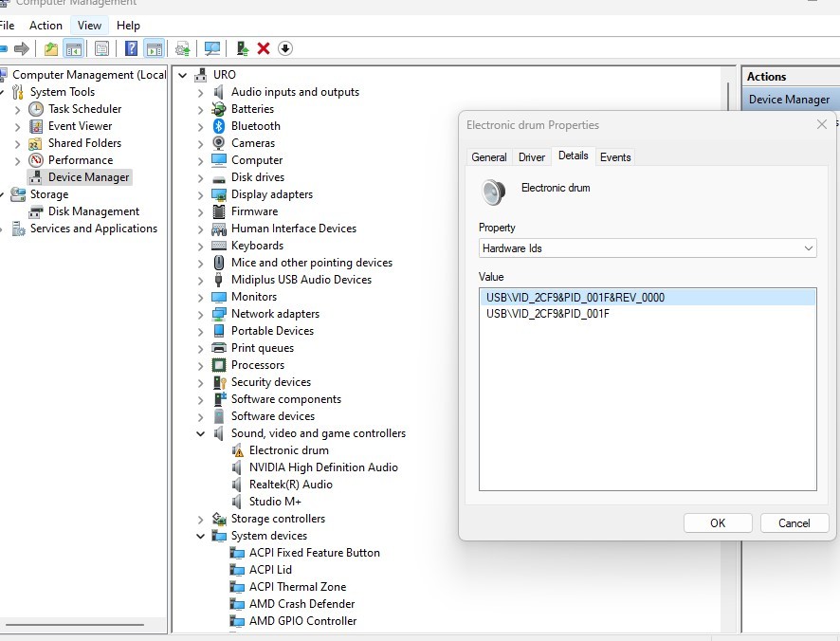
Task: Click the Performance icon in console tree
Action: 36,160
